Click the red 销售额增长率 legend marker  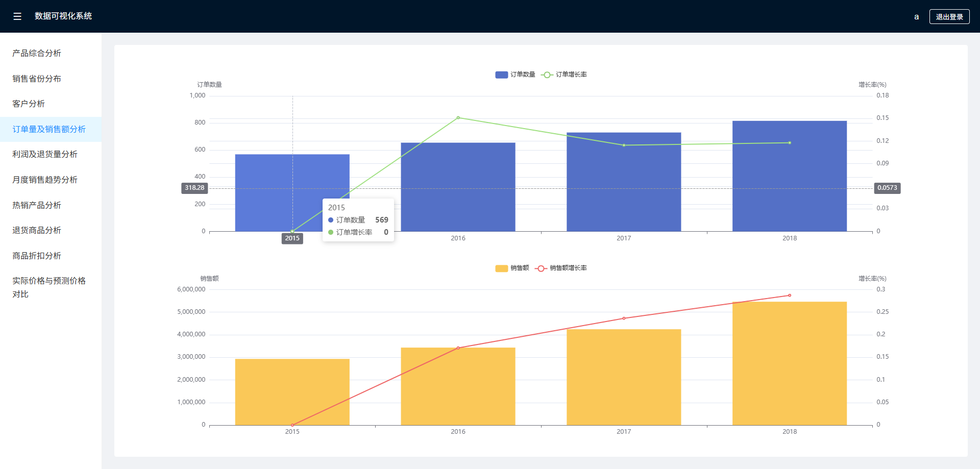coord(541,268)
